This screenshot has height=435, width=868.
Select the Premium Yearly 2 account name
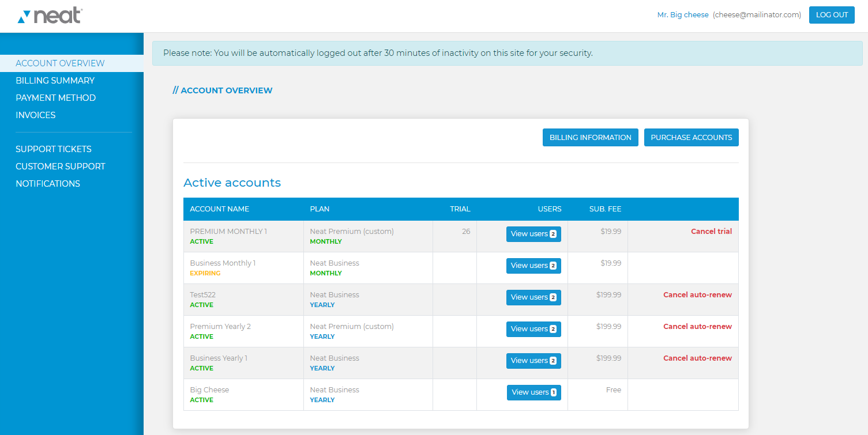(x=220, y=327)
